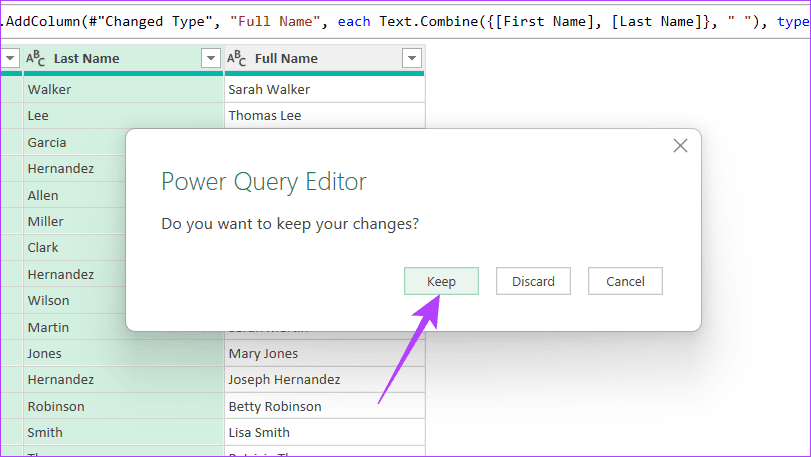
Task: Click the Last Name column type icon
Action: click(x=36, y=58)
